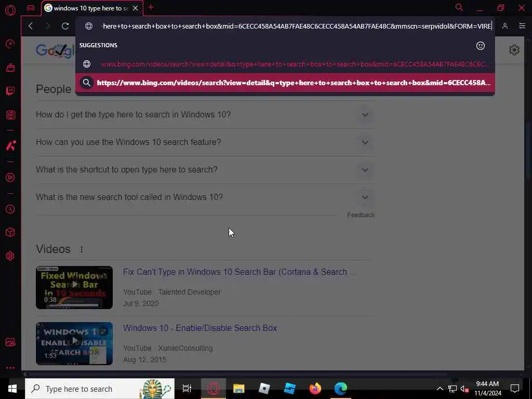
Task: Click the horizontal scrollbar left arrow
Action: tap(25, 374)
